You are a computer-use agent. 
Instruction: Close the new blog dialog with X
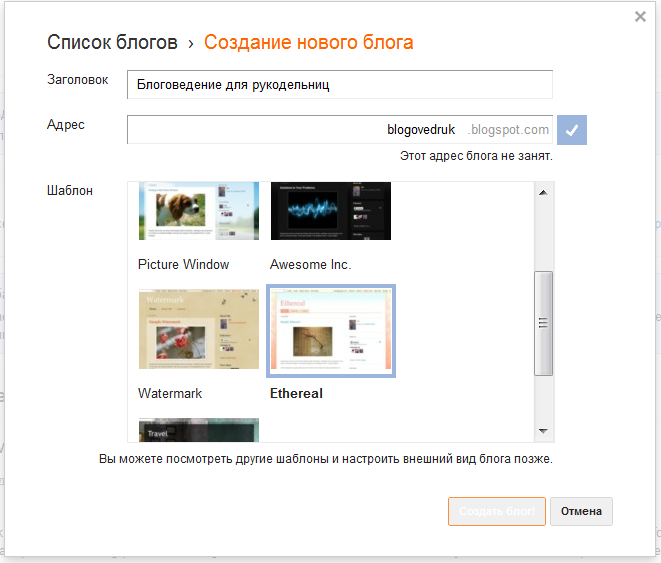640,17
